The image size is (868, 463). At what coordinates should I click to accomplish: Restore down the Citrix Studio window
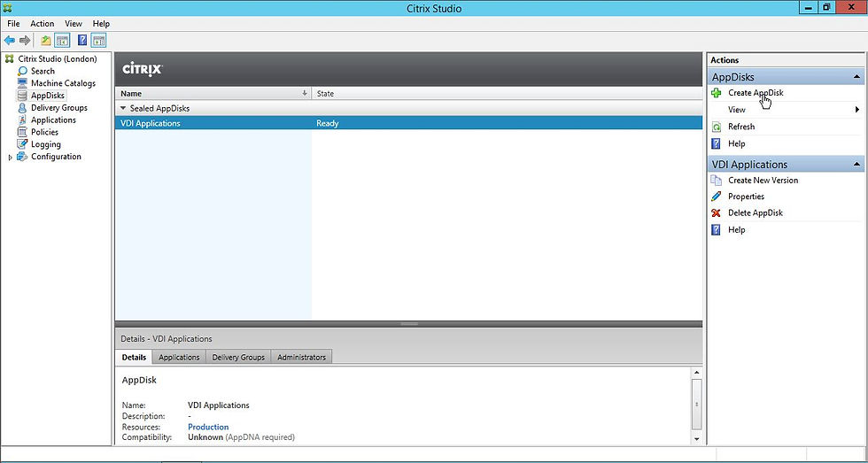click(x=826, y=7)
